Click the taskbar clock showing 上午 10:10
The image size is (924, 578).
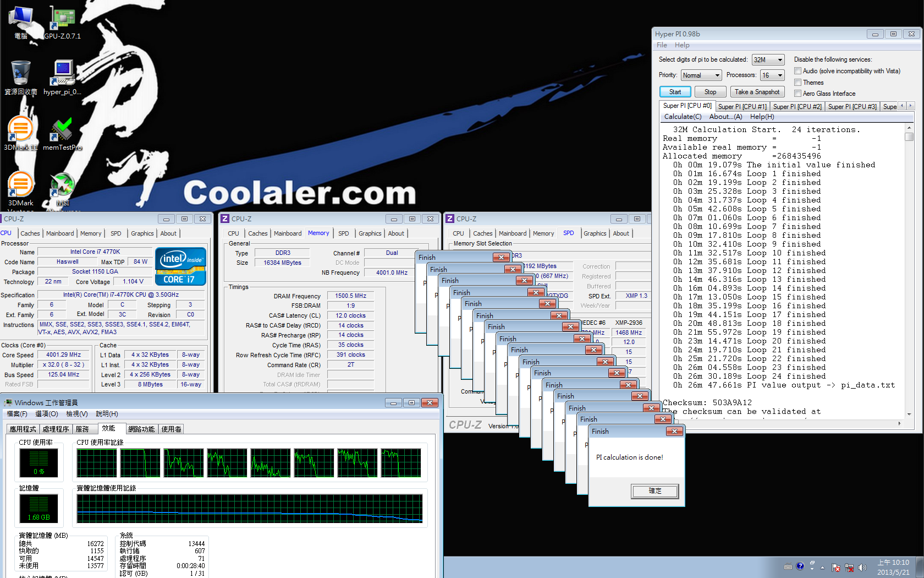[x=893, y=568]
